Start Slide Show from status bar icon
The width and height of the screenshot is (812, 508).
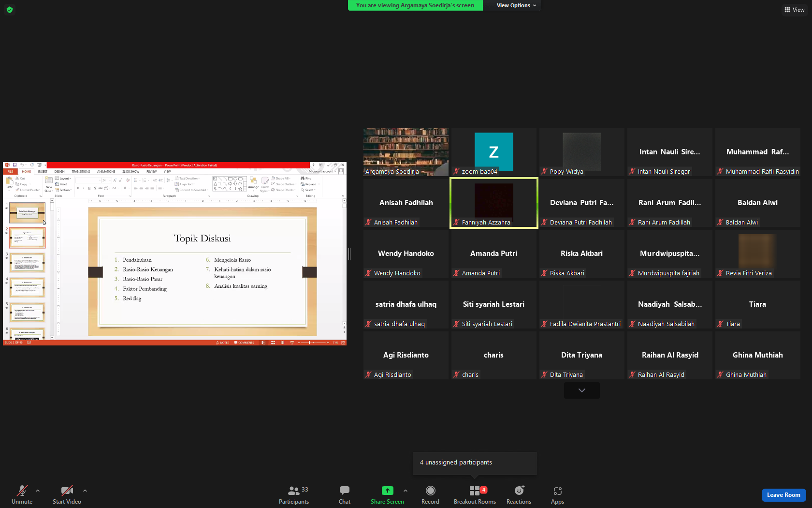(292, 343)
